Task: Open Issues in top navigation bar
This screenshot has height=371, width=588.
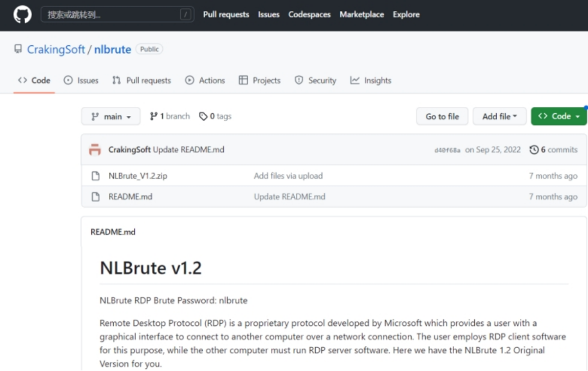Action: (x=268, y=15)
